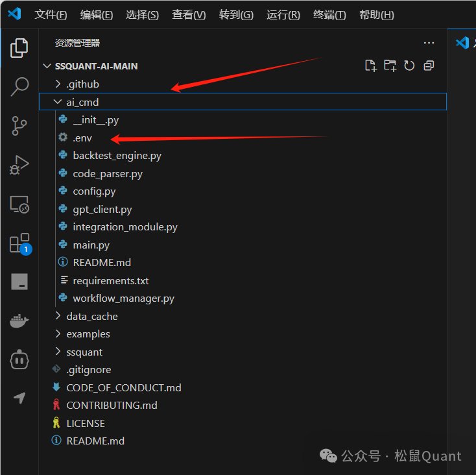
Task: Open the Docker view icon
Action: [19, 320]
